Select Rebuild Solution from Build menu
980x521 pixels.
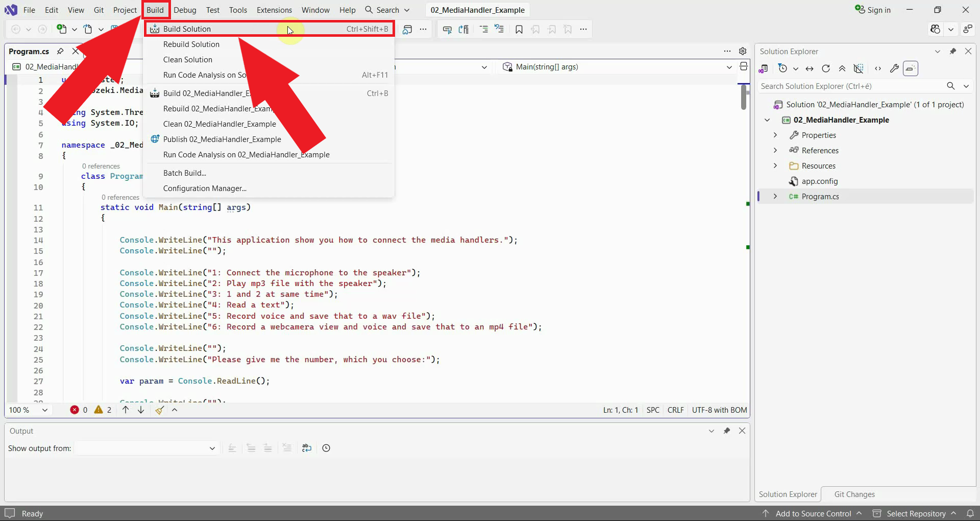point(269,44)
